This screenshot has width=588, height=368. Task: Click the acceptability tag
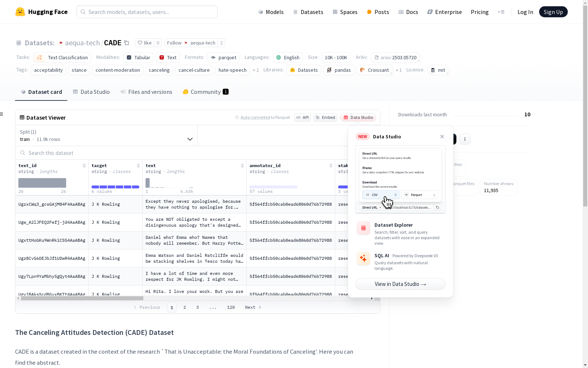49,70
